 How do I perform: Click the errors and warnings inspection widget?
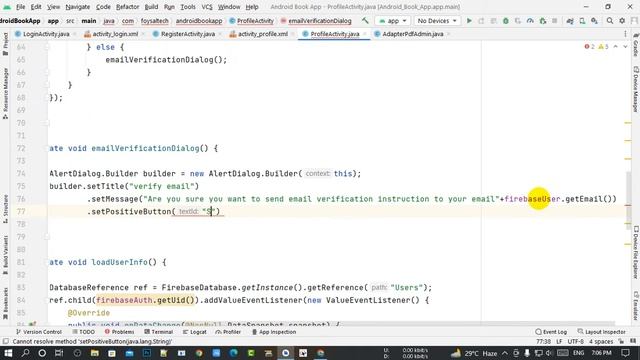(x=596, y=47)
